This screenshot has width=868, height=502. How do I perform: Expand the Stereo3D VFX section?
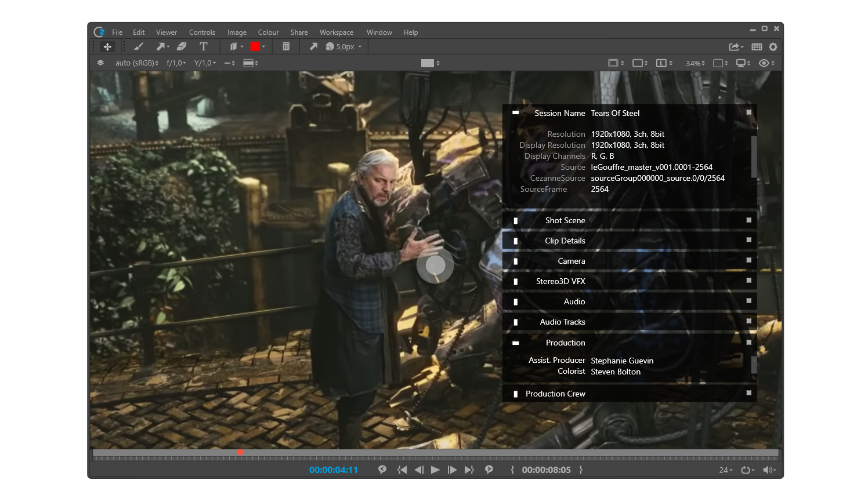pyautogui.click(x=515, y=282)
